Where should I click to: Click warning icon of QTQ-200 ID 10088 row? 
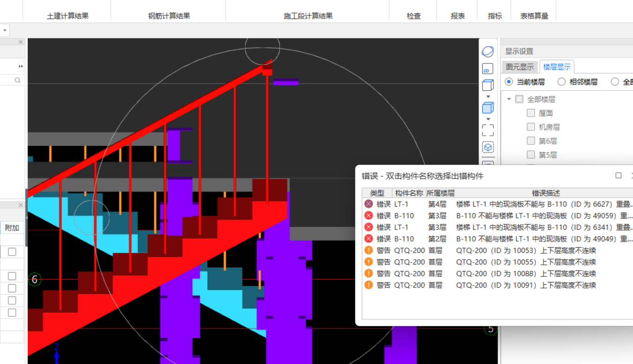coord(369,273)
